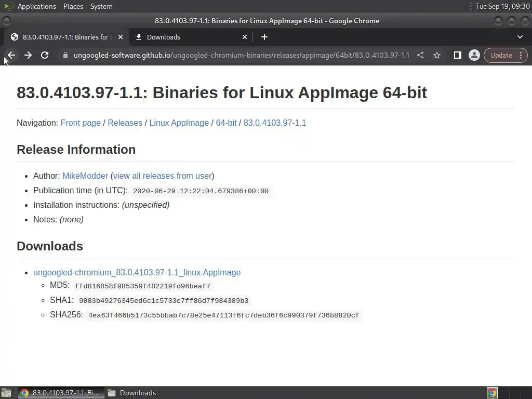Open the side panel icon
532x399 pixels.
pos(457,55)
